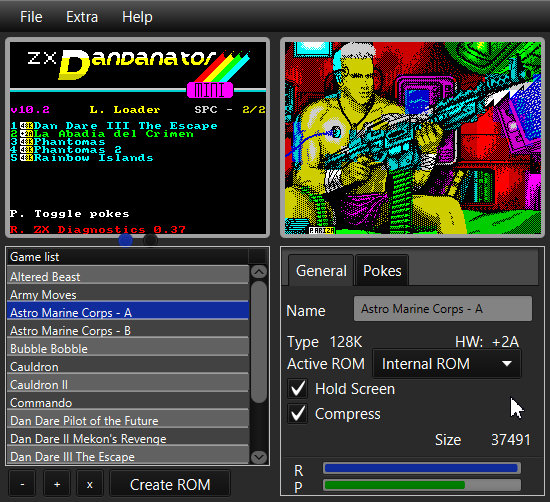The width and height of the screenshot is (550, 502).
Task: Switch to the Pokes tab
Action: pos(382,270)
